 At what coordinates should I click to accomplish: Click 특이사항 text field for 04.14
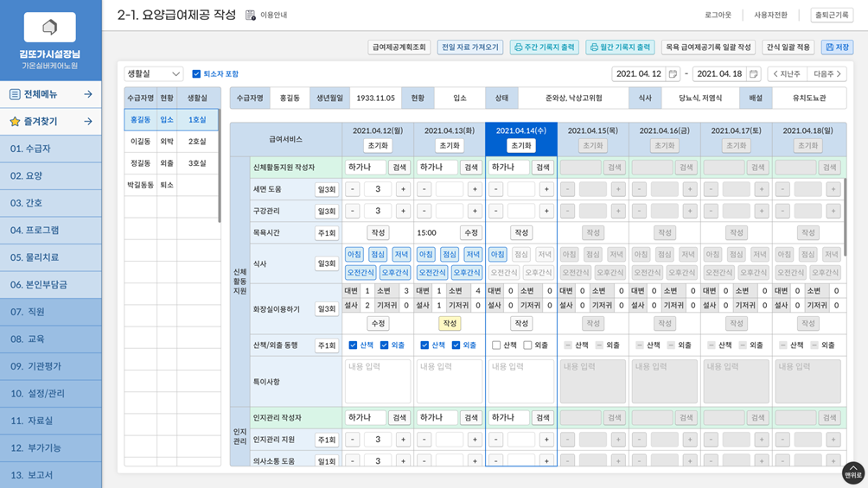[521, 381]
